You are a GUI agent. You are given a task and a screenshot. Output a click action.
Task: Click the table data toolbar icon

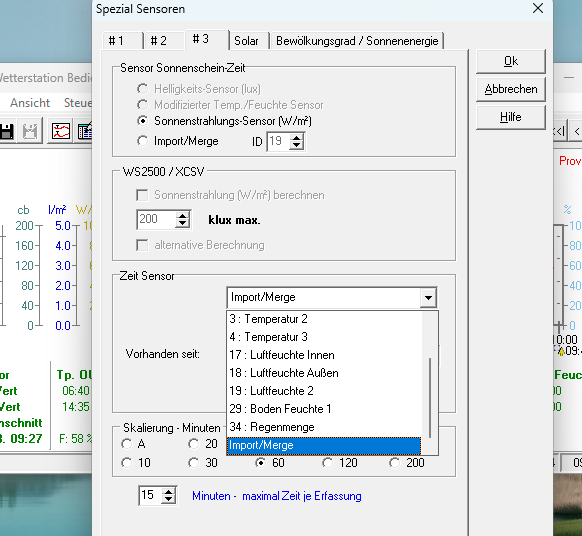[x=85, y=131]
